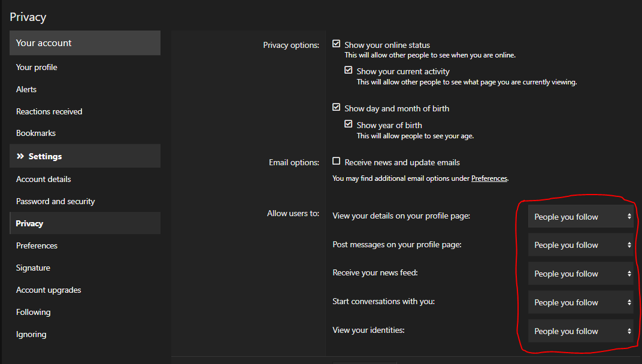Open View your details on profile dropdown
This screenshot has height=364, width=642.
click(580, 217)
